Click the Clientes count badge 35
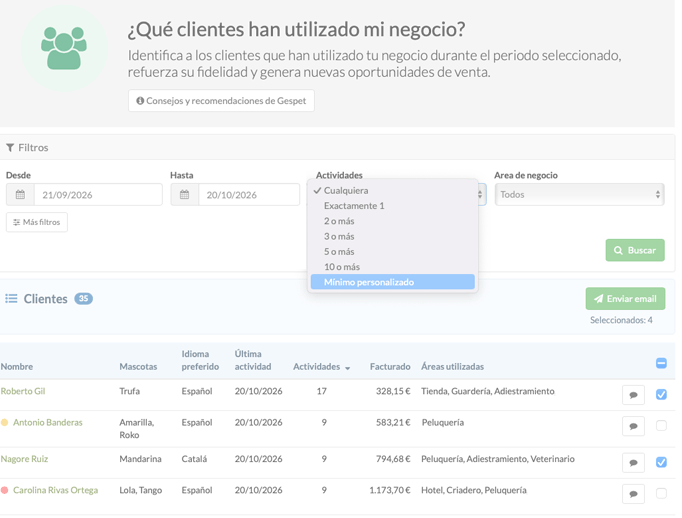682x518 pixels. pyautogui.click(x=83, y=298)
